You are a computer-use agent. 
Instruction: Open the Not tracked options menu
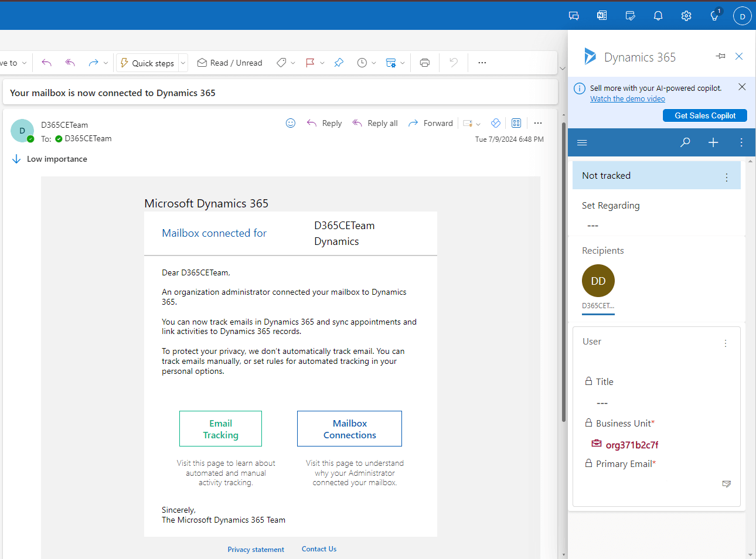pos(727,175)
